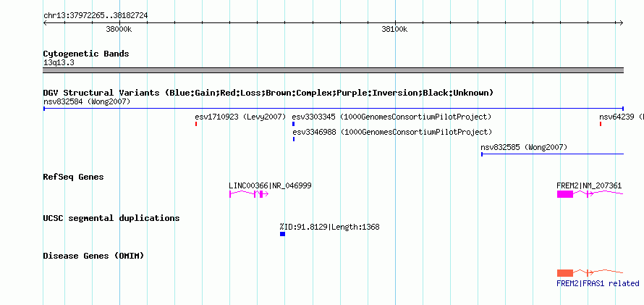Click the left arrowhead of the ruler

pos(45,23)
